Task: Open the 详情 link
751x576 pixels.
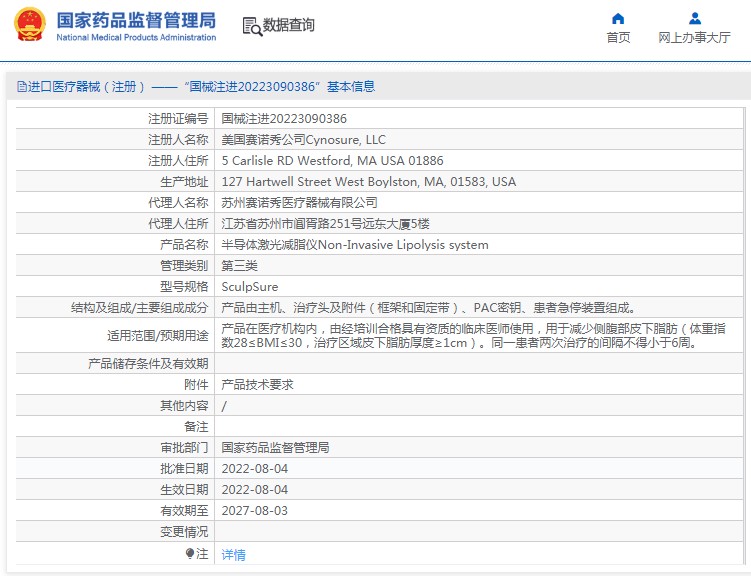Action: coord(233,554)
